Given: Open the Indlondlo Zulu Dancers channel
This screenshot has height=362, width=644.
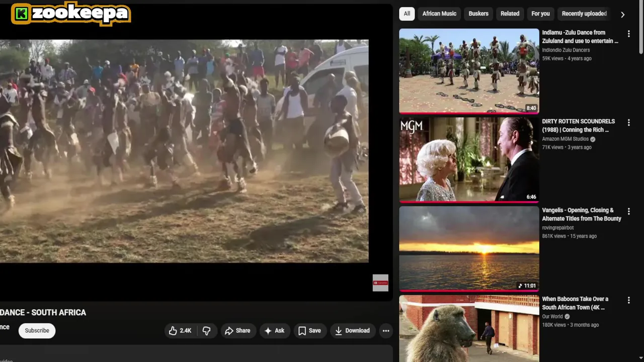Looking at the screenshot, I should (566, 50).
